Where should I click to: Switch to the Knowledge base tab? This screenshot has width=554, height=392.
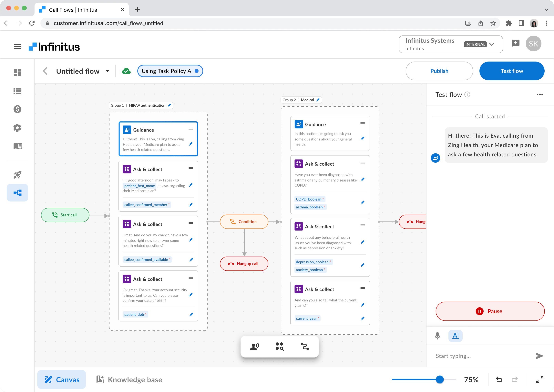coord(129,380)
